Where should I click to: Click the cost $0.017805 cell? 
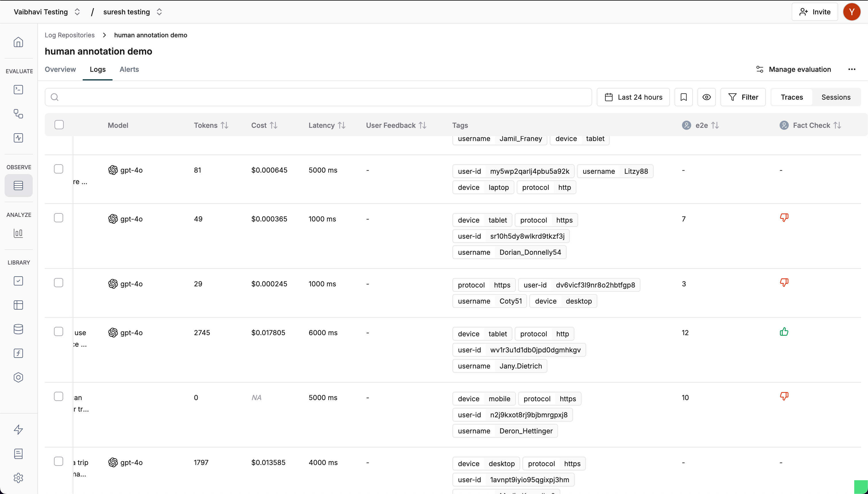[x=268, y=333]
